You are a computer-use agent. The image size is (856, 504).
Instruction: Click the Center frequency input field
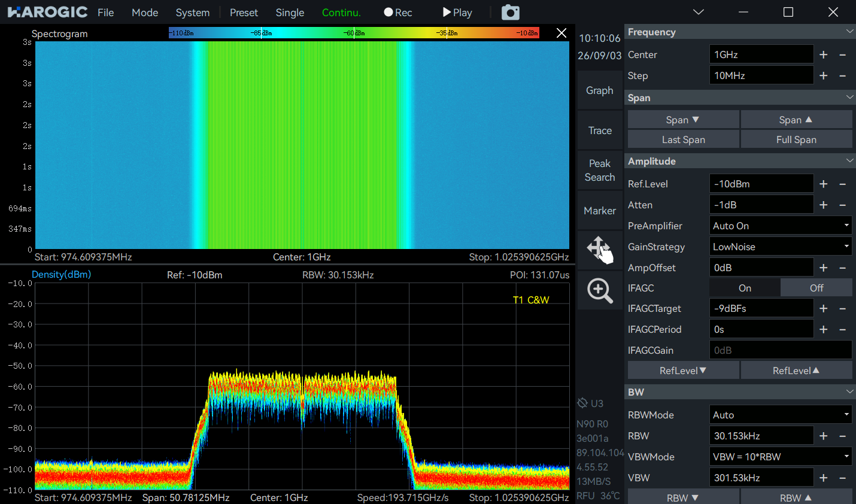tap(761, 54)
